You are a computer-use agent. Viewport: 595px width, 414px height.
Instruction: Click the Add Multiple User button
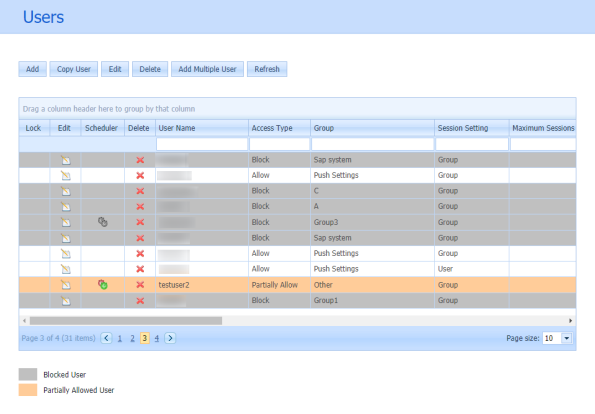coord(207,69)
